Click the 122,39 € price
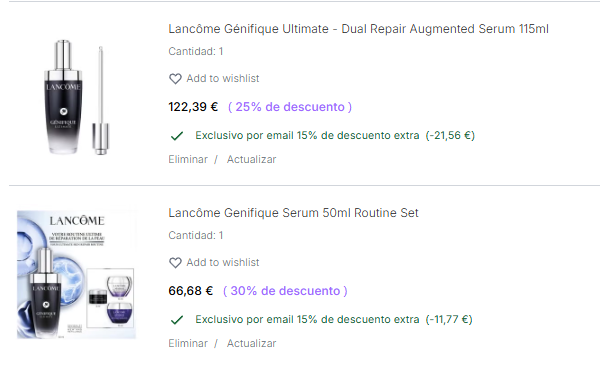This screenshot has height=367, width=600. [x=193, y=107]
